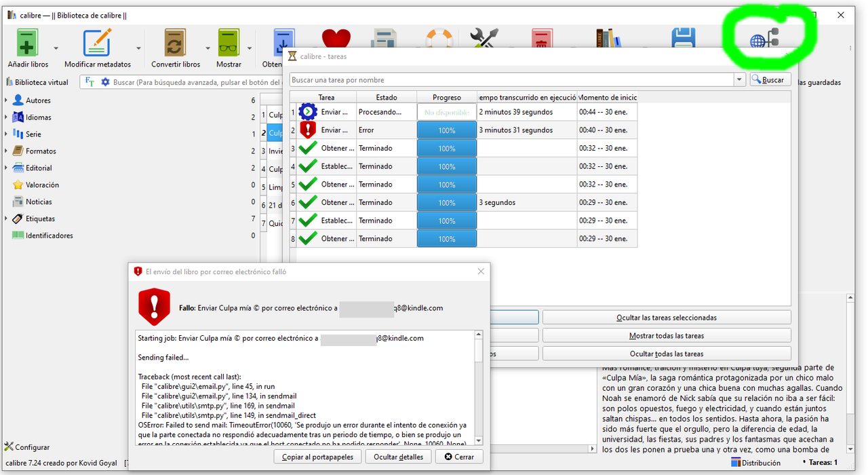Open the task search history dropdown
The image size is (868, 475).
pyautogui.click(x=739, y=80)
